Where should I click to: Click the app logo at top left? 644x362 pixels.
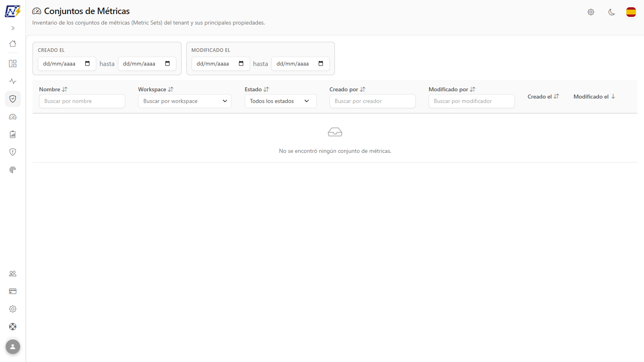(13, 11)
